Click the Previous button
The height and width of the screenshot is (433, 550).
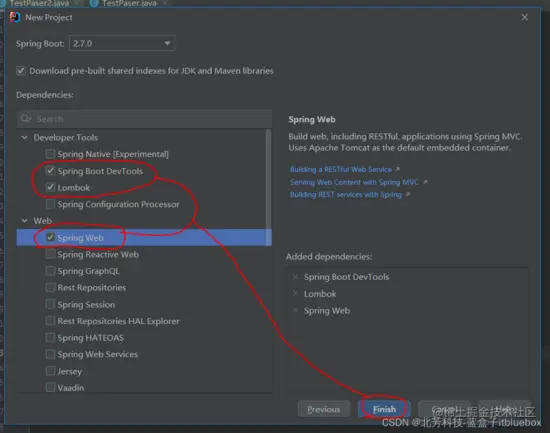pos(324,409)
